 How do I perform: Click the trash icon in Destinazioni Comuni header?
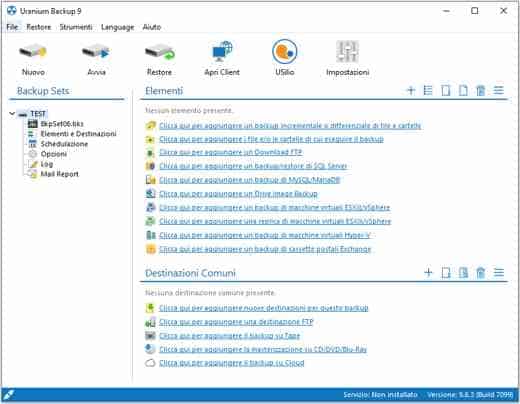click(x=480, y=273)
